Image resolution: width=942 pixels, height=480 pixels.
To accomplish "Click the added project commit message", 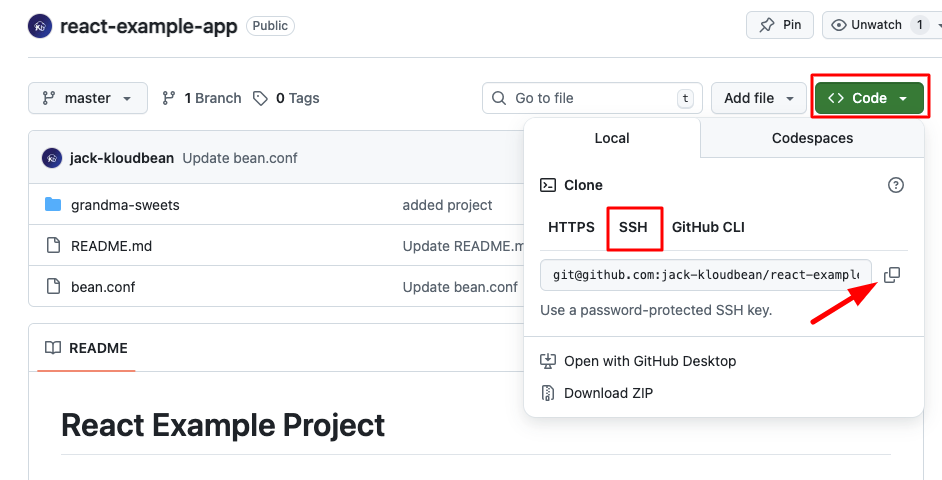I will tap(447, 205).
